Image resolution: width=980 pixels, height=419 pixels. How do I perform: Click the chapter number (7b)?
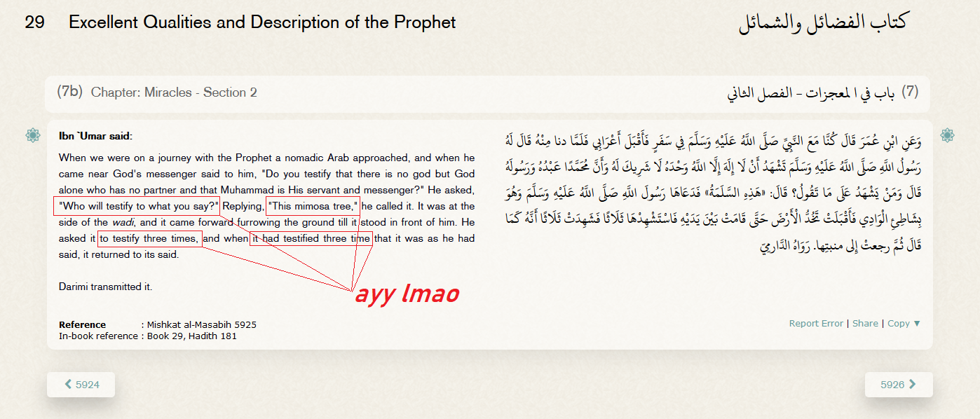[70, 92]
